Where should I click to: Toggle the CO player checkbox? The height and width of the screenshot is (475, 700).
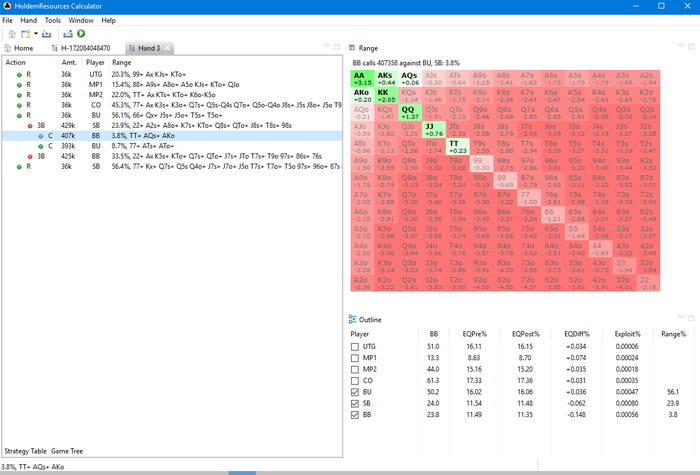click(x=355, y=381)
